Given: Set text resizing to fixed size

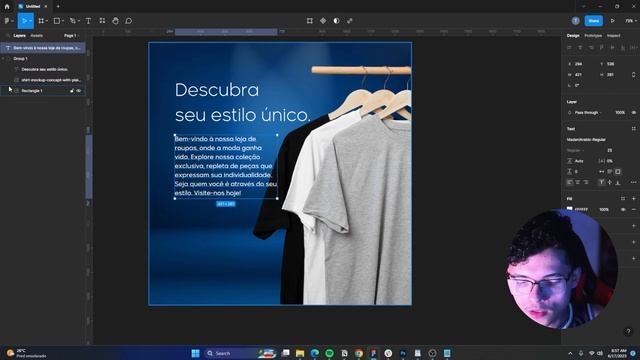Looking at the screenshot, I should pyautogui.click(x=618, y=171).
